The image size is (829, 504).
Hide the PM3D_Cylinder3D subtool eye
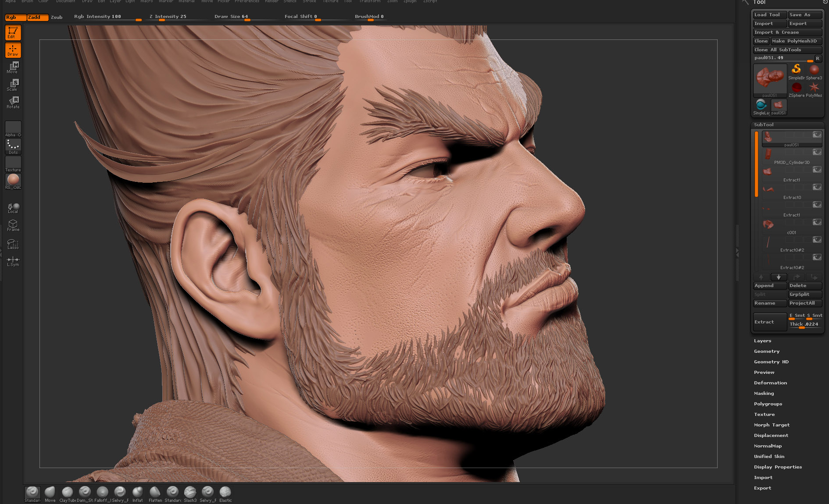coord(817,152)
